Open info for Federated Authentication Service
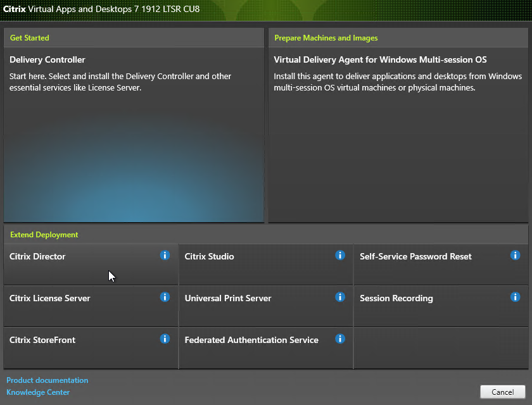This screenshot has height=405, width=532. tap(340, 339)
